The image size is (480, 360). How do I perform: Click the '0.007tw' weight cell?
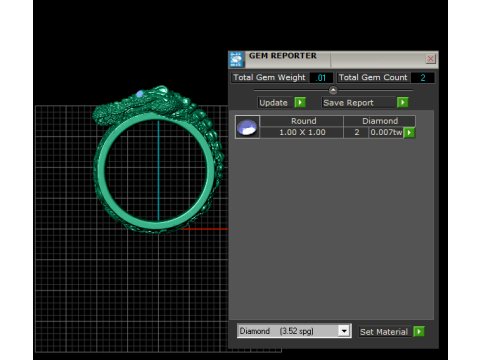tap(386, 132)
